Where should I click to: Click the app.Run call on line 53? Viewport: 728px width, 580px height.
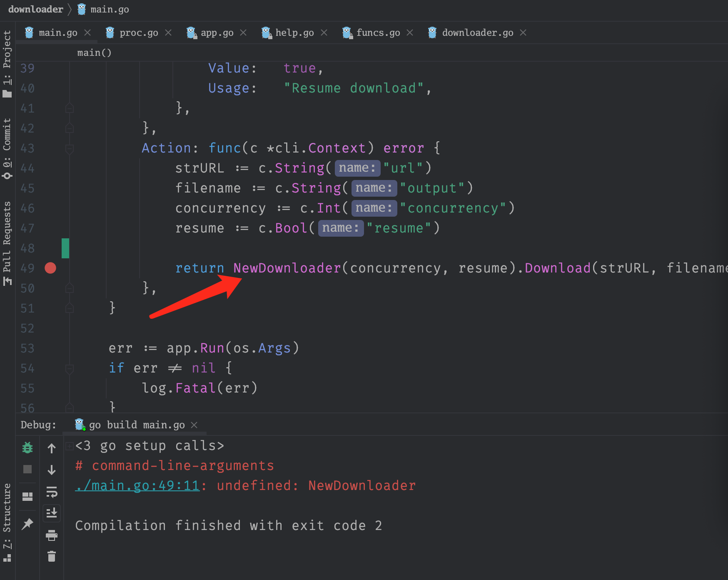[x=195, y=348]
